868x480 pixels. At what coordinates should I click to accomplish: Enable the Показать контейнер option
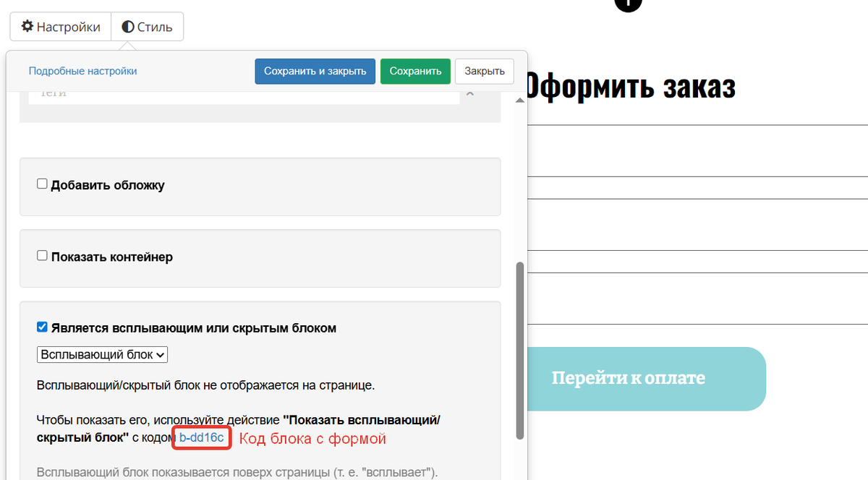42,257
